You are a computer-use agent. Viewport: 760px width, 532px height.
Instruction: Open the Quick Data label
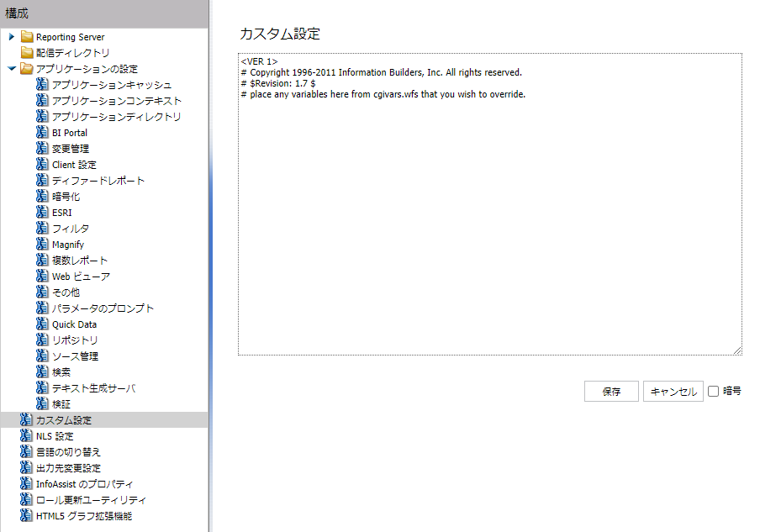[74, 324]
